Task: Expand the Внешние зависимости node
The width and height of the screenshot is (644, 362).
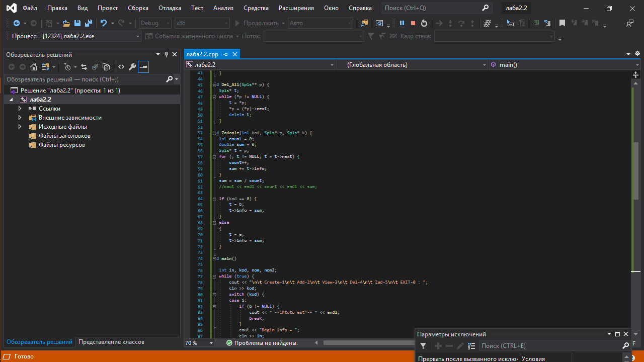Action: coord(20,118)
